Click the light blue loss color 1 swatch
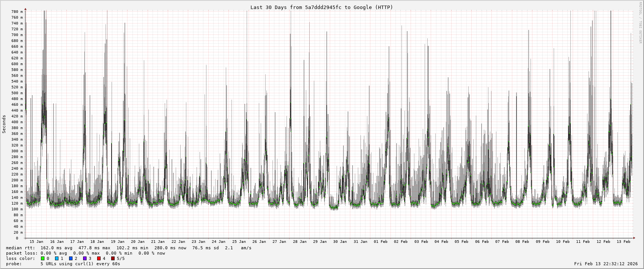 click(x=57, y=258)
